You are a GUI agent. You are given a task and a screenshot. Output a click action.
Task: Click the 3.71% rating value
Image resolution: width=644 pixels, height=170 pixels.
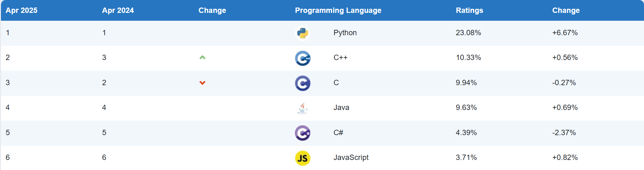(466, 157)
